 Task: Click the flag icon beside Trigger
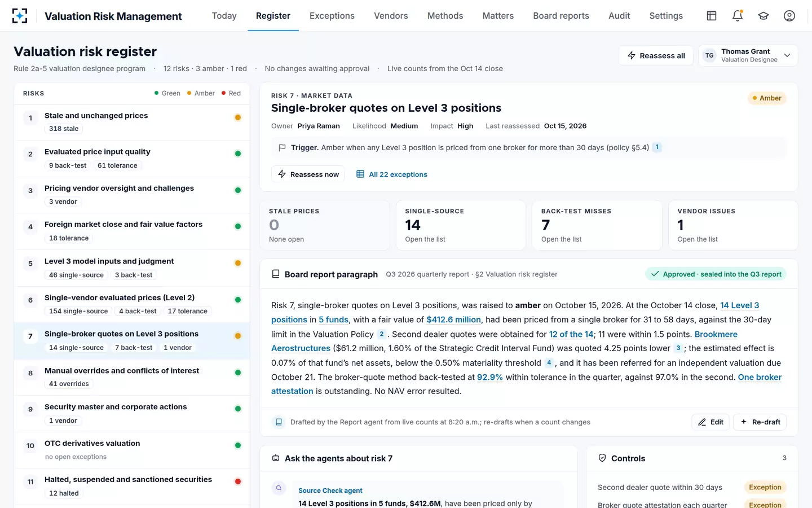click(x=282, y=148)
